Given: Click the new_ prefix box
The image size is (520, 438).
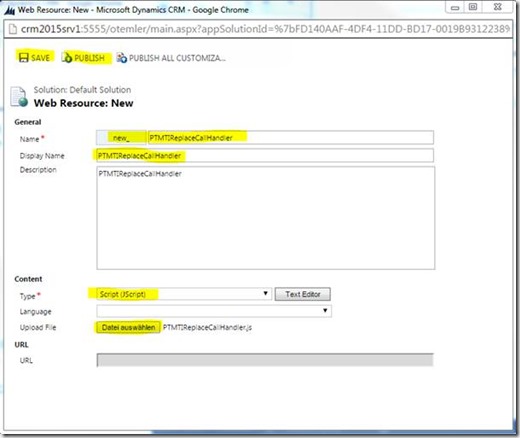Looking at the screenshot, I should pos(121,138).
